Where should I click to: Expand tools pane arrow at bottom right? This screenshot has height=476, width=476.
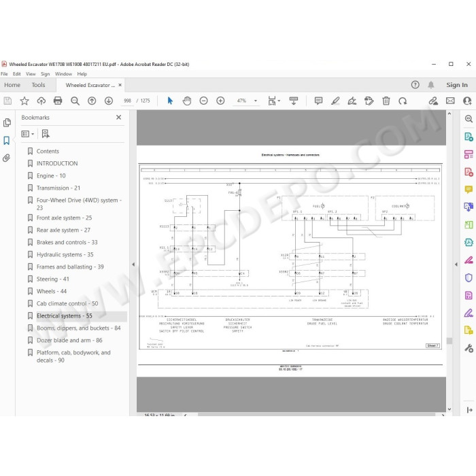tap(469, 410)
